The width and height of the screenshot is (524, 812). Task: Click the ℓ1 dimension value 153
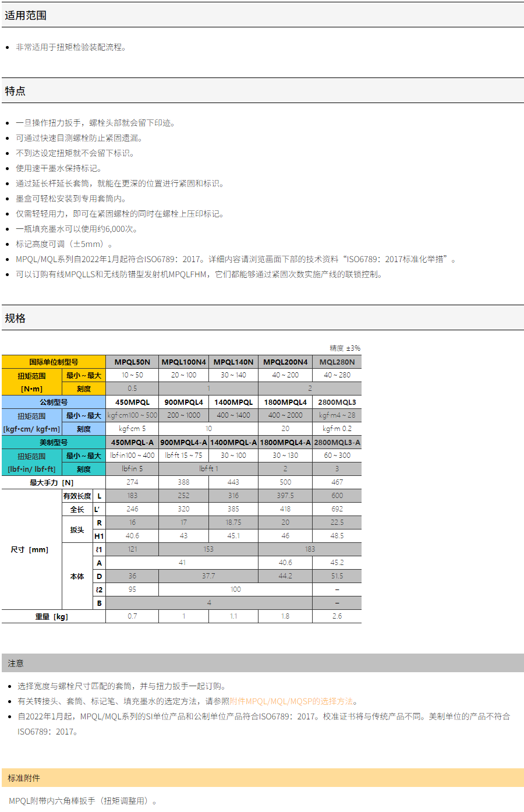click(x=208, y=549)
